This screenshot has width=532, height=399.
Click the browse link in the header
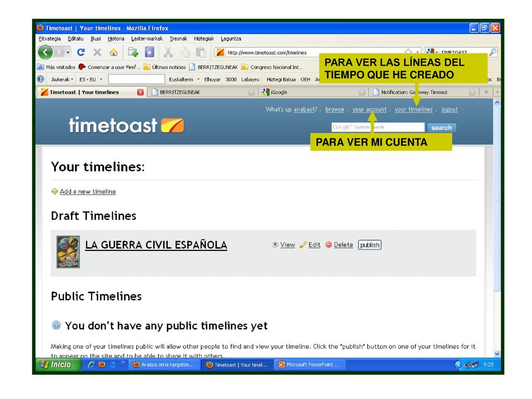click(x=335, y=109)
